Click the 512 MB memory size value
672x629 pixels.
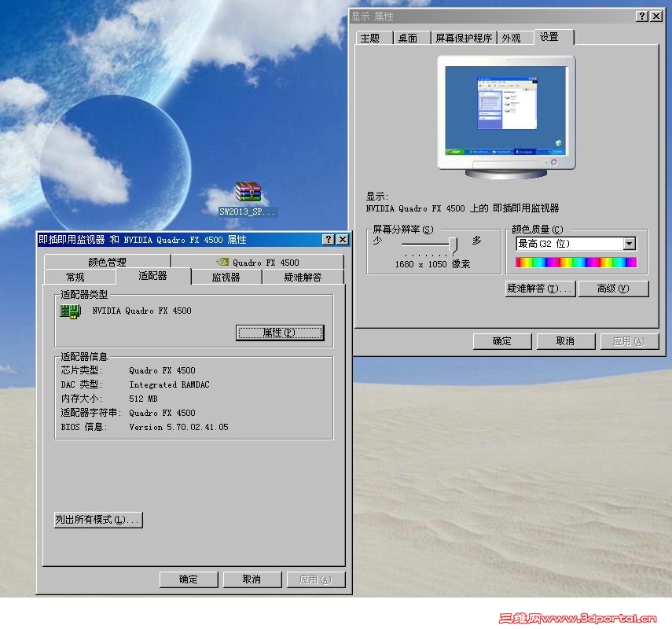pos(143,399)
